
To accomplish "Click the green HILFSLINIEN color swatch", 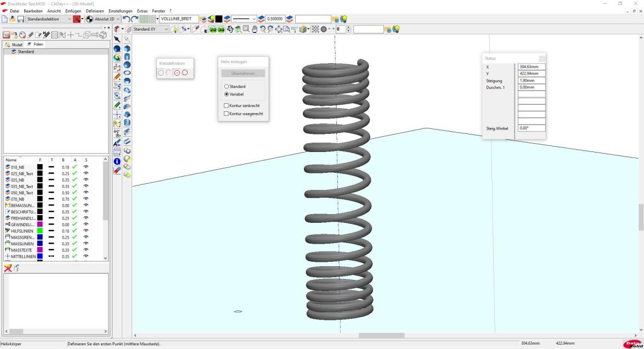I will (x=40, y=230).
